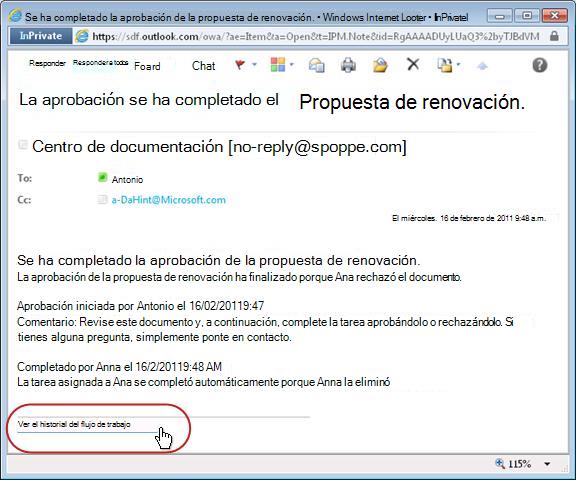Print the email with printer icon
576x480 pixels.
[x=348, y=65]
